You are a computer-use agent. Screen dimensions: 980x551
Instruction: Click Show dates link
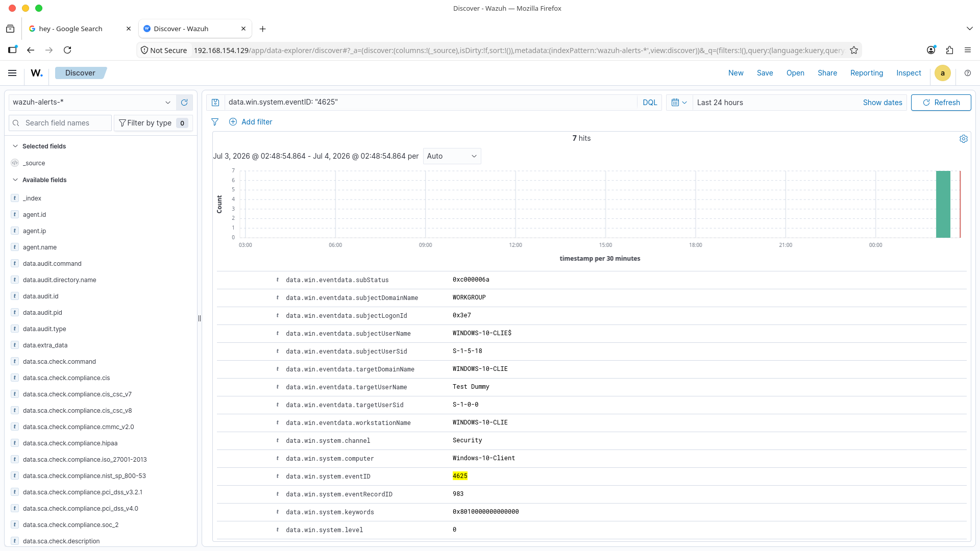[882, 103]
